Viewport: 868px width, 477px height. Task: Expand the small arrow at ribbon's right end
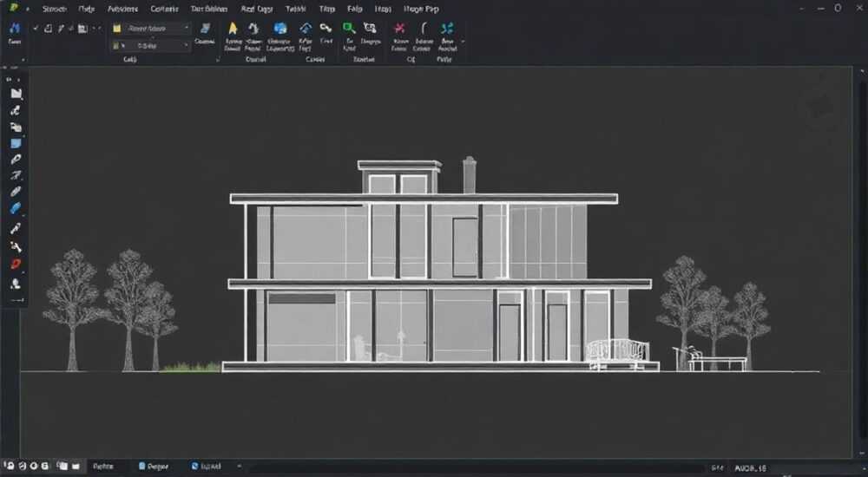(x=463, y=42)
